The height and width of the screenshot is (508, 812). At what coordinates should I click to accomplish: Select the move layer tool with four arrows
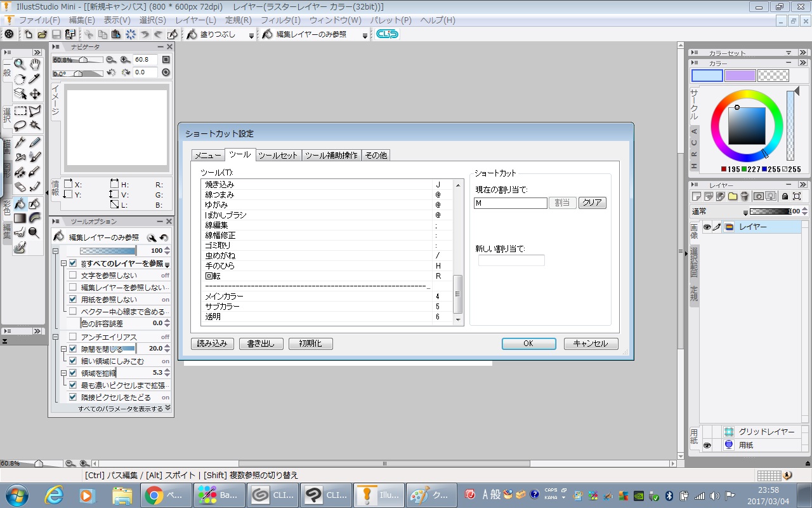coord(35,94)
